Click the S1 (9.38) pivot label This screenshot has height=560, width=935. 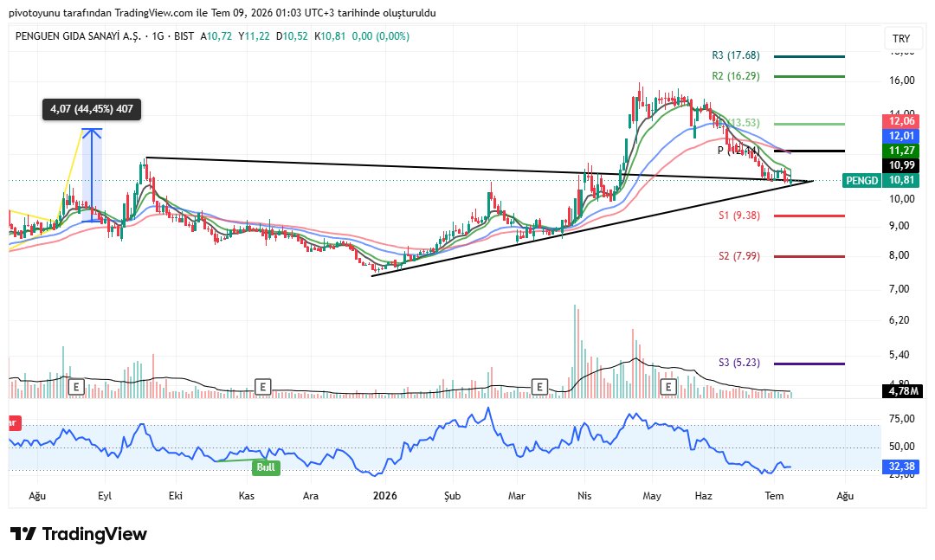739,216
